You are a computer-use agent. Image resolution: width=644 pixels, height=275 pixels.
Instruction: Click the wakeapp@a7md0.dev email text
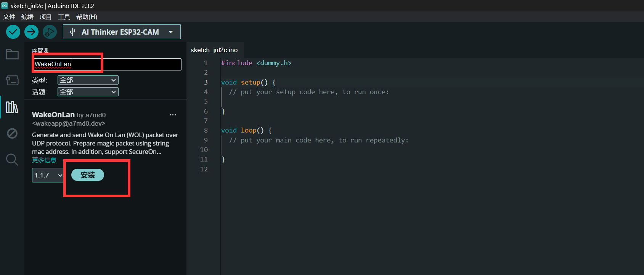tap(69, 123)
